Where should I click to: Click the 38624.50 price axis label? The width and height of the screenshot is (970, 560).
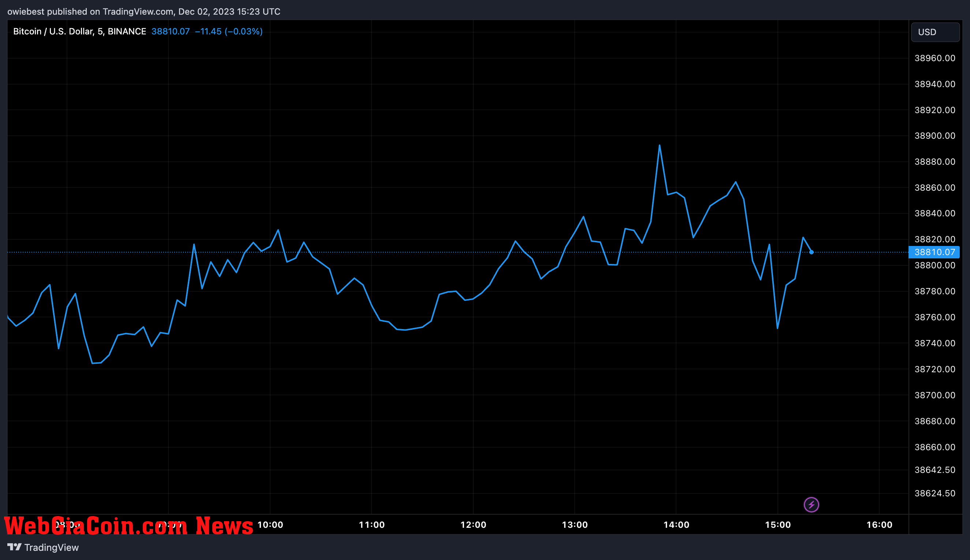[934, 493]
